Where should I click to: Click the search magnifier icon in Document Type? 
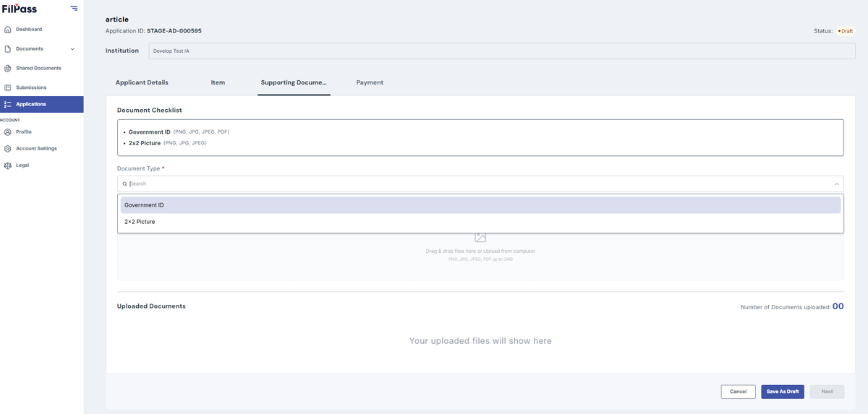(124, 184)
